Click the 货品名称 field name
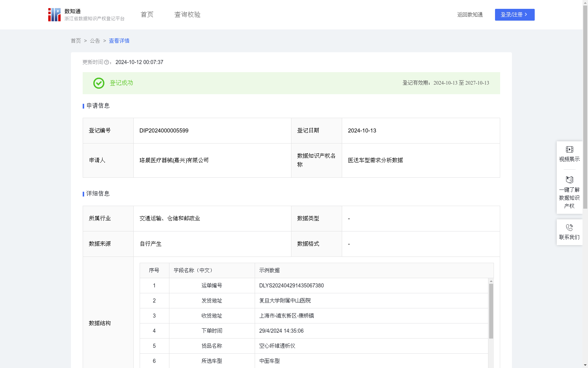588x368 pixels. (212, 346)
